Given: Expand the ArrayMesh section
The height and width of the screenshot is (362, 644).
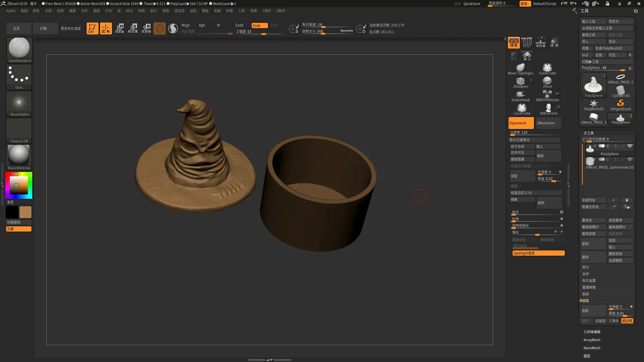Looking at the screenshot, I should [592, 340].
